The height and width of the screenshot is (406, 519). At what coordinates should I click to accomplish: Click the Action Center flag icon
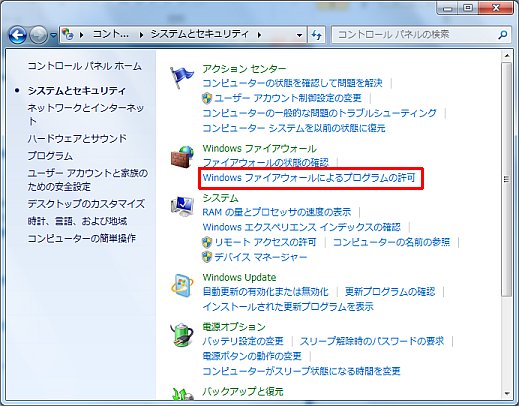coord(182,77)
